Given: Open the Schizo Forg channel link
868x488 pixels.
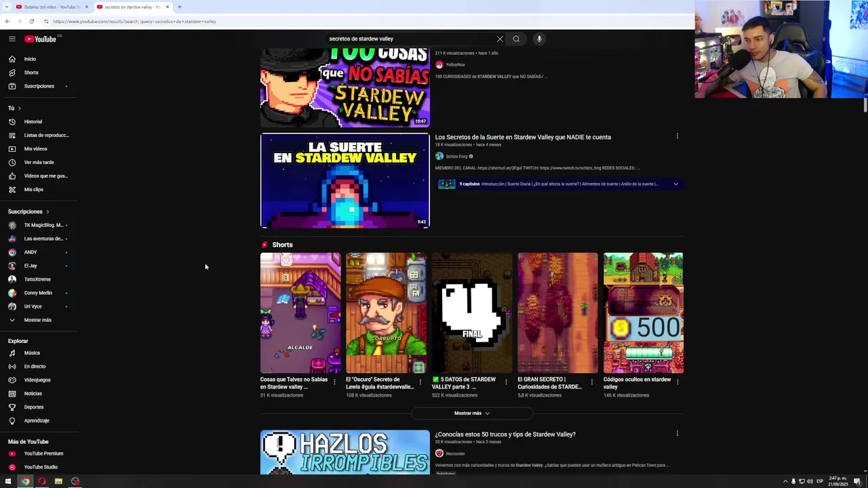Looking at the screenshot, I should coord(456,157).
